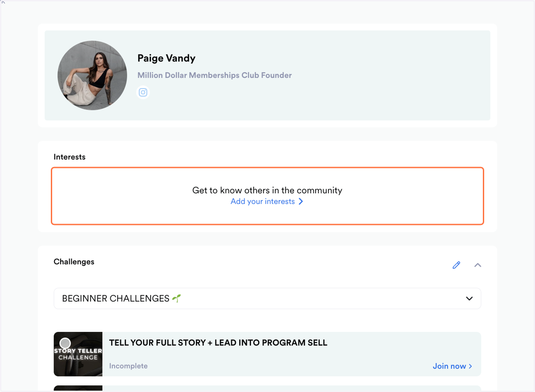The image size is (535, 392).
Task: Open Paige Vandy's Instagram profile icon
Action: tap(143, 92)
